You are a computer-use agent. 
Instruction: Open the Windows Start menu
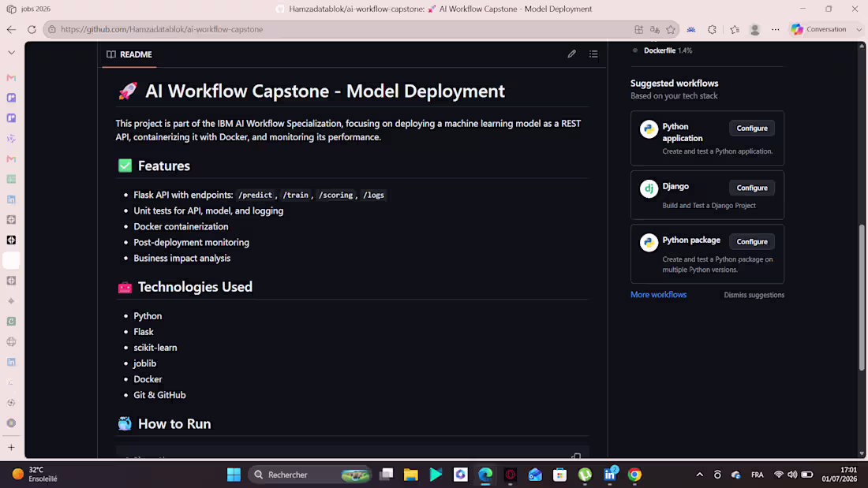coord(234,475)
